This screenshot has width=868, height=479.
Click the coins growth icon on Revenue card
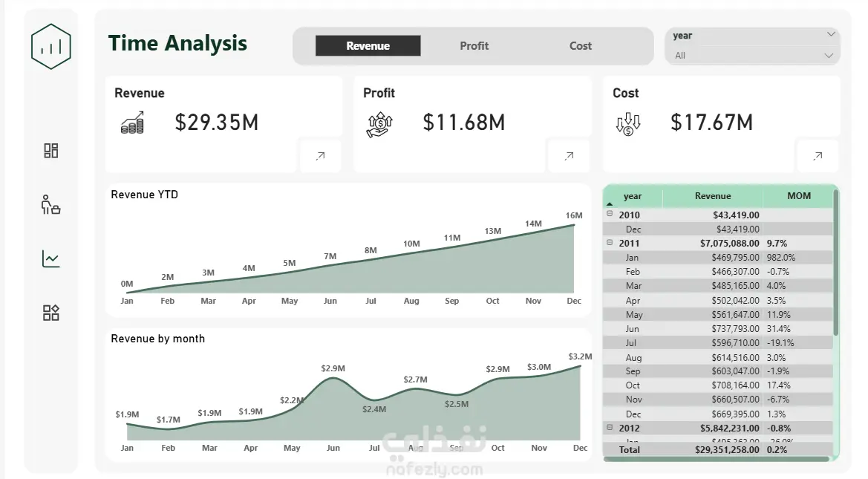[x=132, y=123]
